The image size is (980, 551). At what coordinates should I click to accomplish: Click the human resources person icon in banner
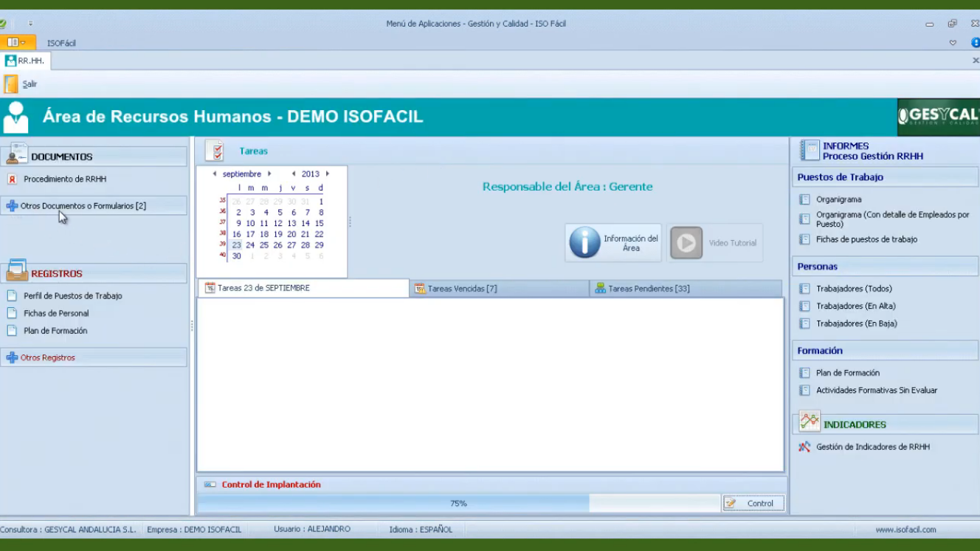[15, 117]
